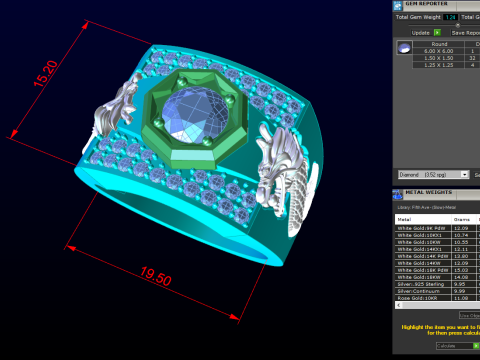
Task: Click the Gem Reporter panel icon
Action: point(398,6)
